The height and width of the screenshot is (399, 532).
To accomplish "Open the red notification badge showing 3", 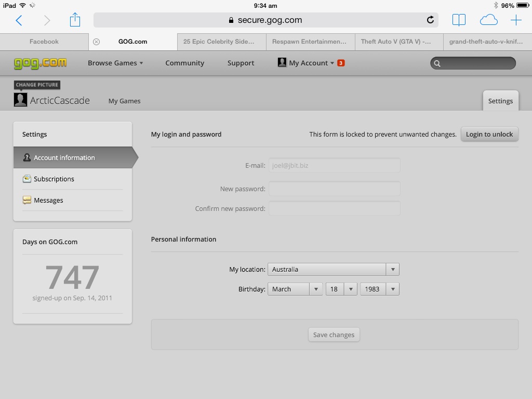I will [341, 63].
